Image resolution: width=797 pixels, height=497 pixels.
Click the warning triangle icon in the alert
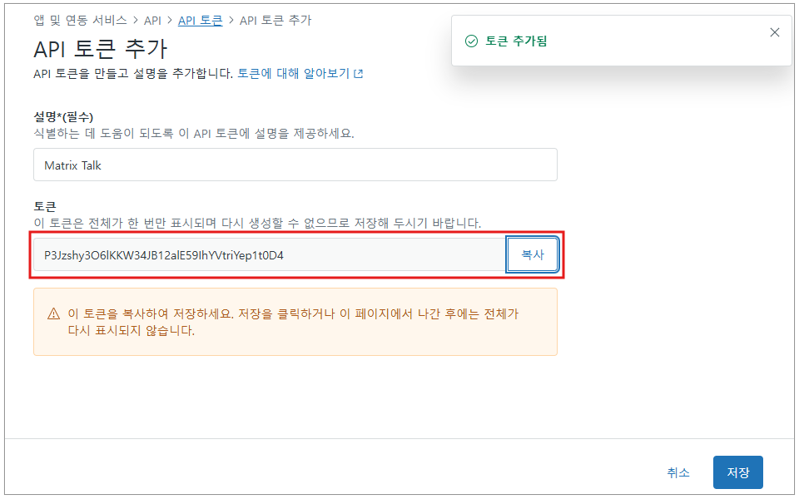click(x=53, y=314)
